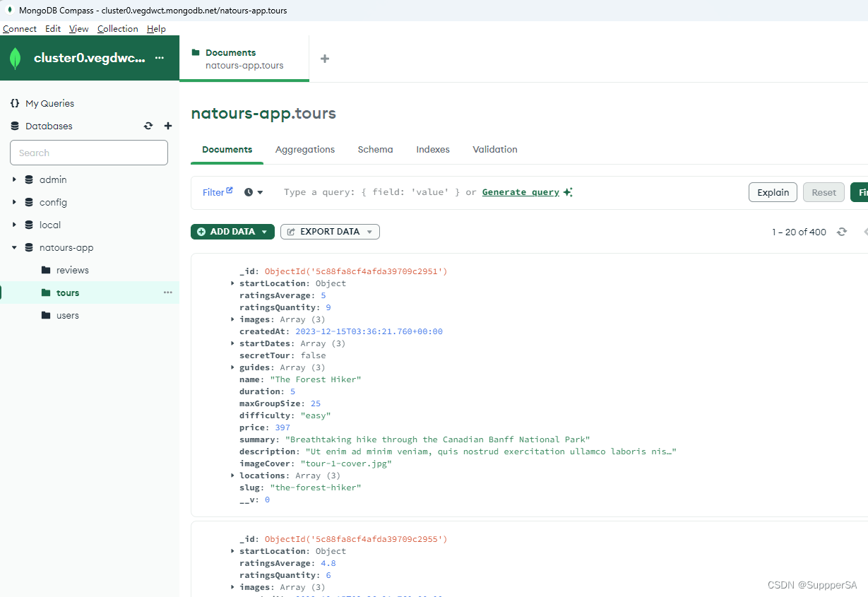Select the Documents sub-tab under natours-app.tours
Image resolution: width=868 pixels, height=597 pixels.
(x=227, y=150)
